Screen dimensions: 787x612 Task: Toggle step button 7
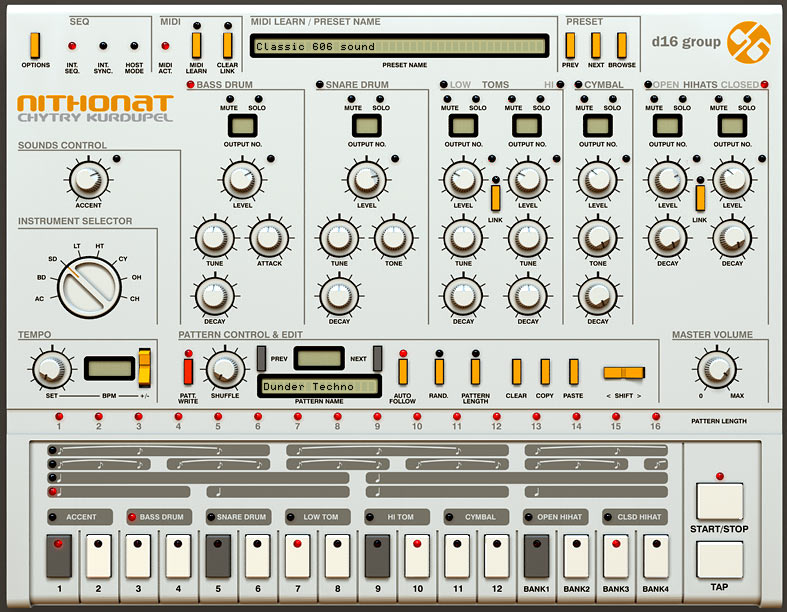tap(298, 556)
